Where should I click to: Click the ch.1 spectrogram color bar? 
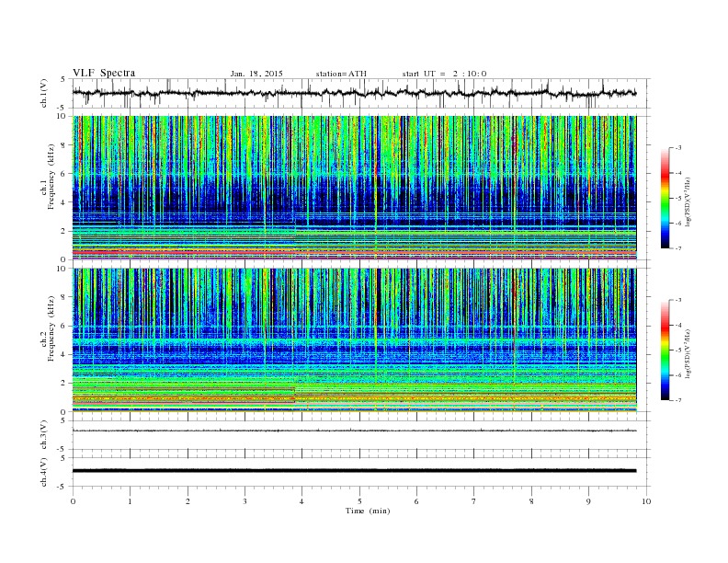pos(665,198)
